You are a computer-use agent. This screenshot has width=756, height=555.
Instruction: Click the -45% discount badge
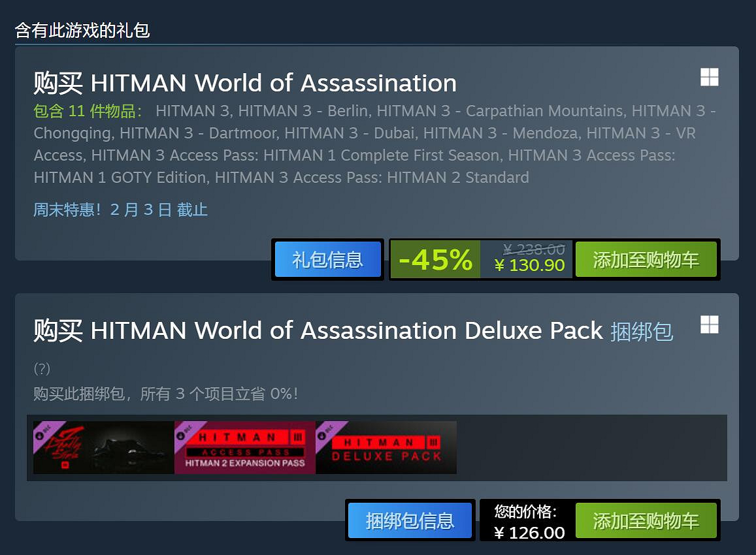tap(435, 259)
